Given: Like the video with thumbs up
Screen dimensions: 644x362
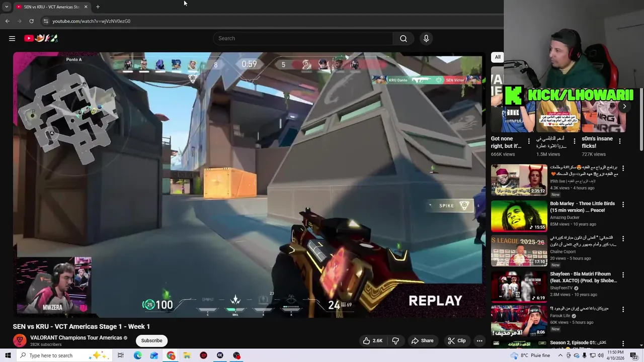Looking at the screenshot, I should [372, 340].
